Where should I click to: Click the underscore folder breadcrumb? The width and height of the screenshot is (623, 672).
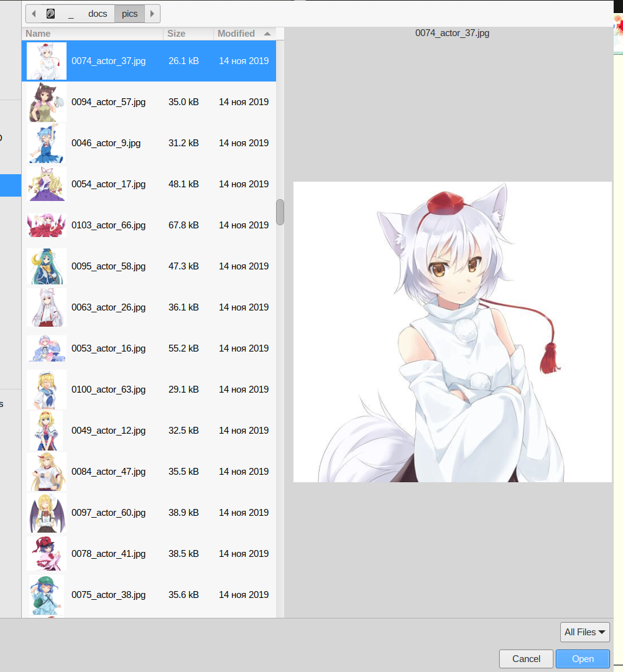tap(71, 14)
